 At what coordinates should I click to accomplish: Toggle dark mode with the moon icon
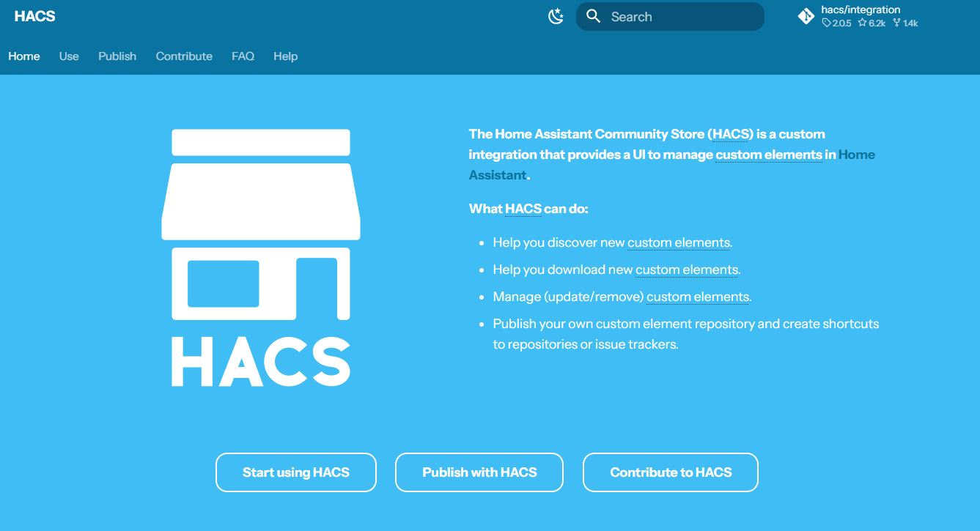(555, 15)
